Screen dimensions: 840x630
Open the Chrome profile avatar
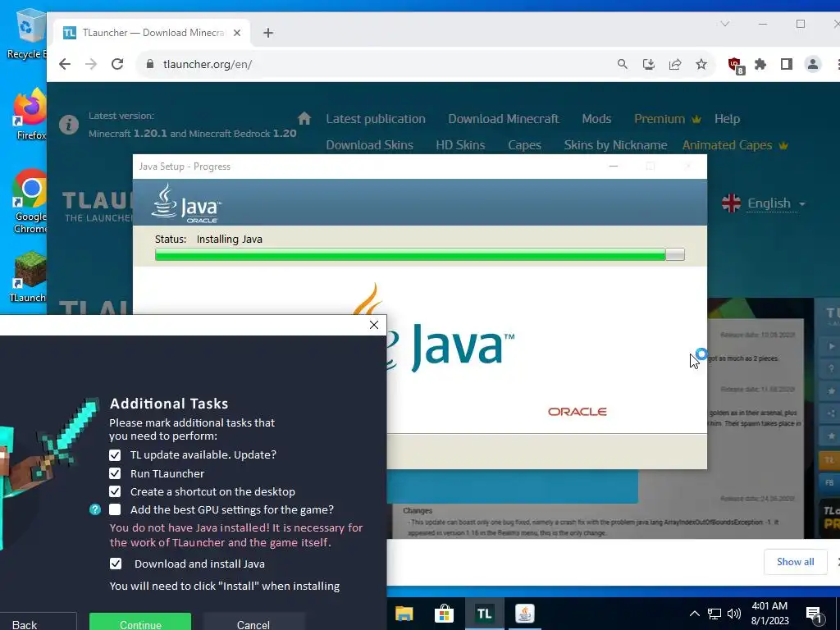pyautogui.click(x=813, y=64)
